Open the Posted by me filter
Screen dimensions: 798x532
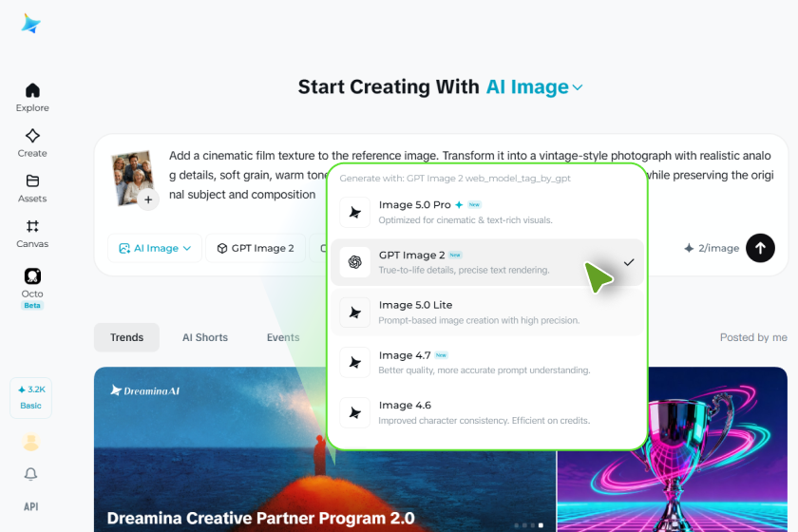753,337
